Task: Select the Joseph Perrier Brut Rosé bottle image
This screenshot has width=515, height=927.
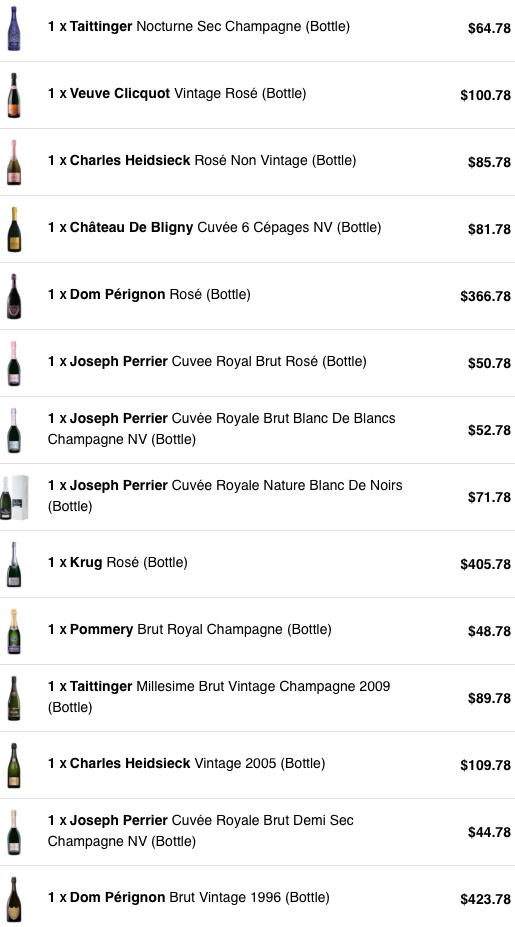Action: click(x=14, y=363)
